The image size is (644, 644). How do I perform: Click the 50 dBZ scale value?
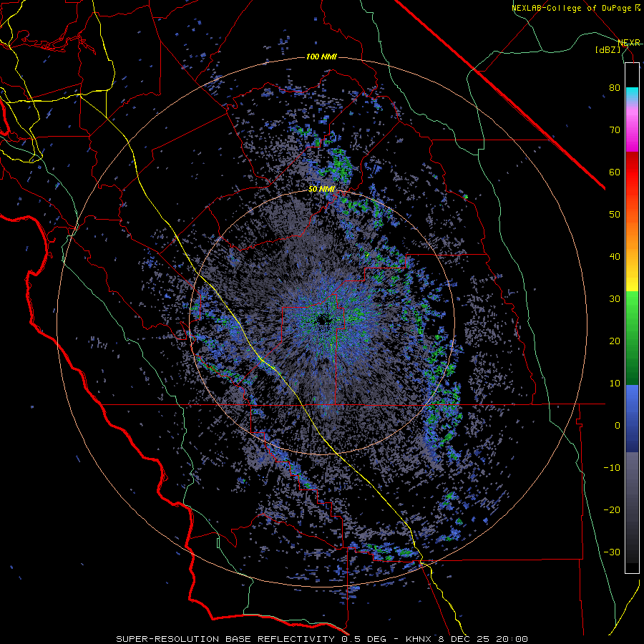pyautogui.click(x=615, y=215)
